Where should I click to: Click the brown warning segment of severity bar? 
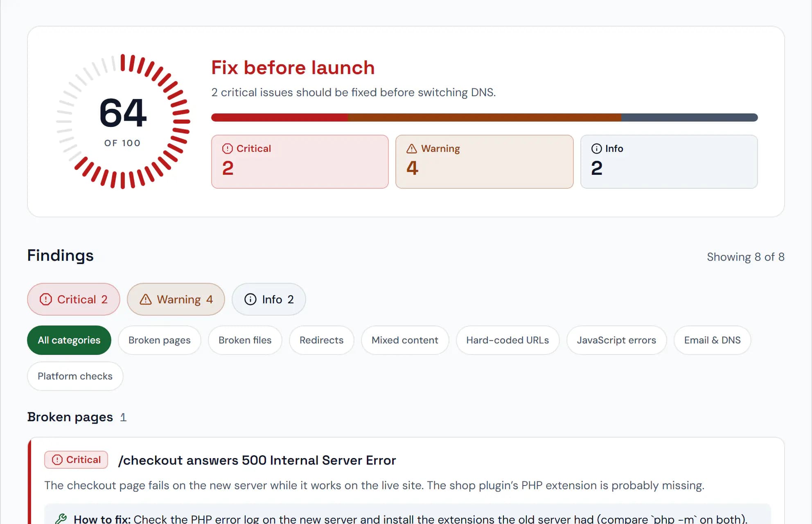(x=485, y=117)
